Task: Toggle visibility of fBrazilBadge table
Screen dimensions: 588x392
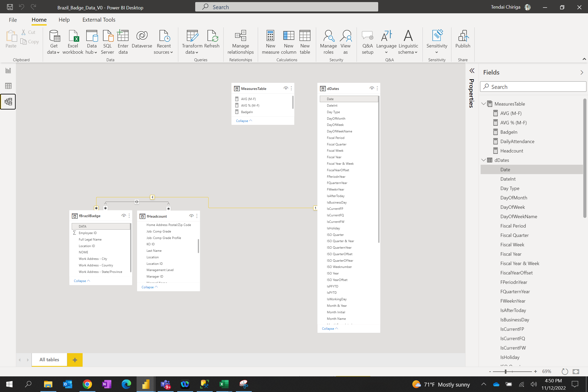Action: (x=124, y=216)
